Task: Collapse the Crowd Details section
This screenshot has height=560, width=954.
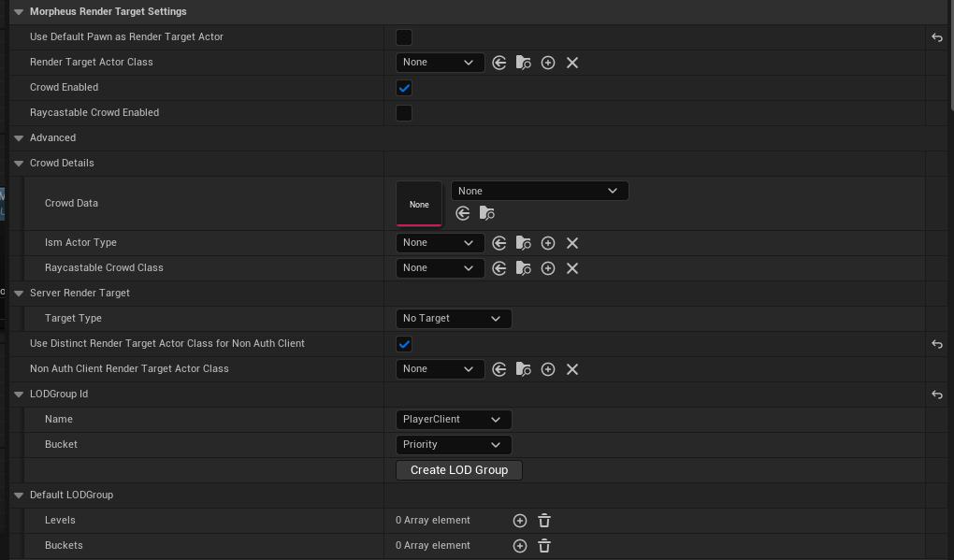Action: pyautogui.click(x=19, y=164)
